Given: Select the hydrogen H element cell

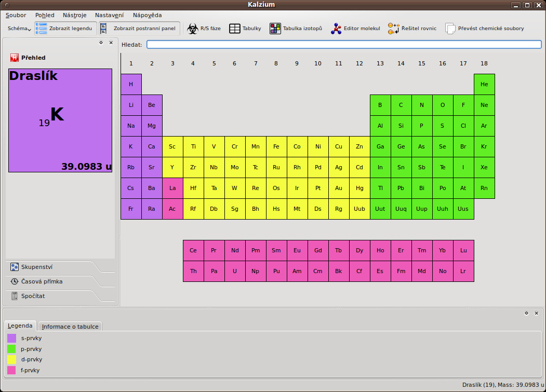Looking at the screenshot, I should point(131,84).
